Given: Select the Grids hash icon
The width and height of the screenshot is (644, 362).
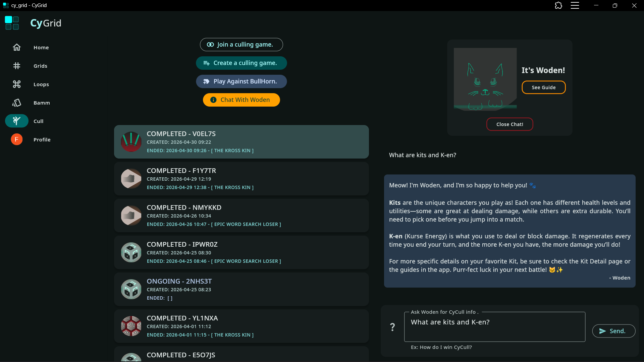Looking at the screenshot, I should pos(17,66).
